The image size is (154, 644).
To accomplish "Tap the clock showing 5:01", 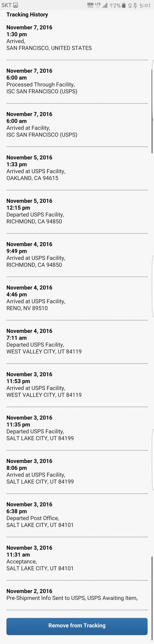I will pos(145,5).
